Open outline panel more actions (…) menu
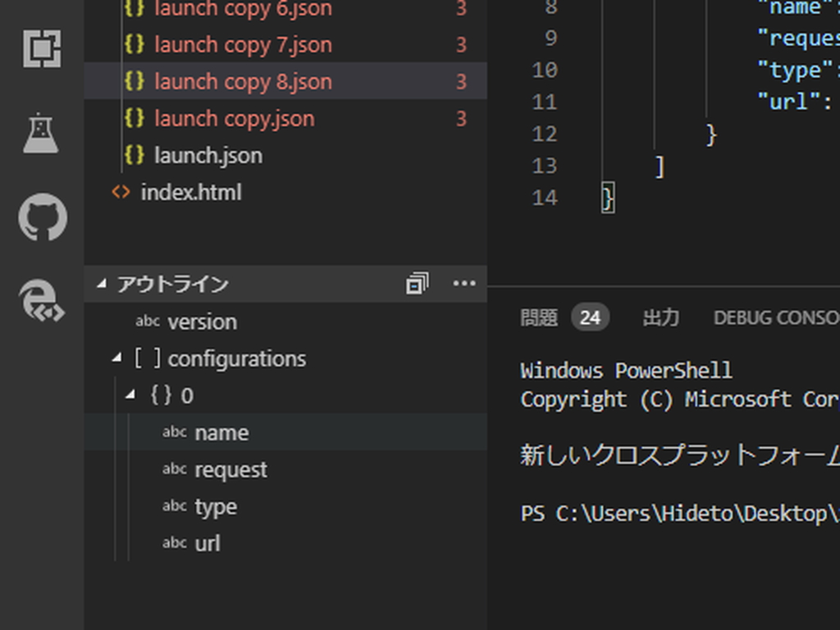This screenshot has height=630, width=840. pyautogui.click(x=464, y=284)
